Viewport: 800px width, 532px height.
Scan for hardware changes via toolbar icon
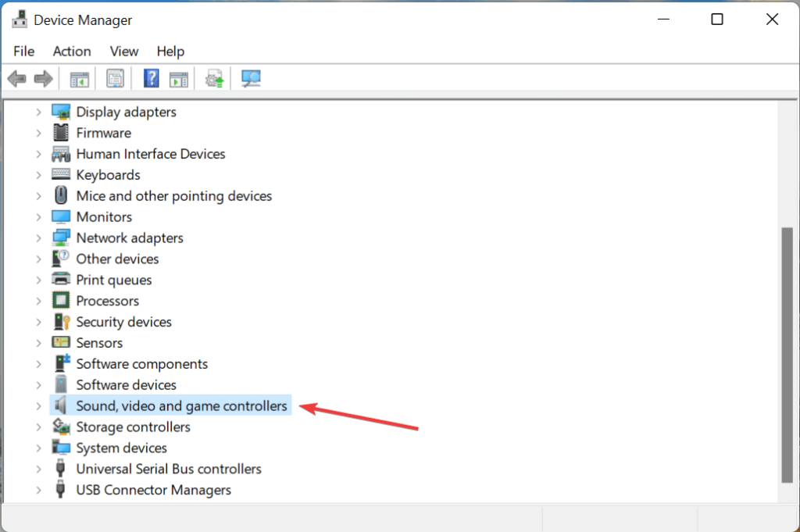click(250, 78)
